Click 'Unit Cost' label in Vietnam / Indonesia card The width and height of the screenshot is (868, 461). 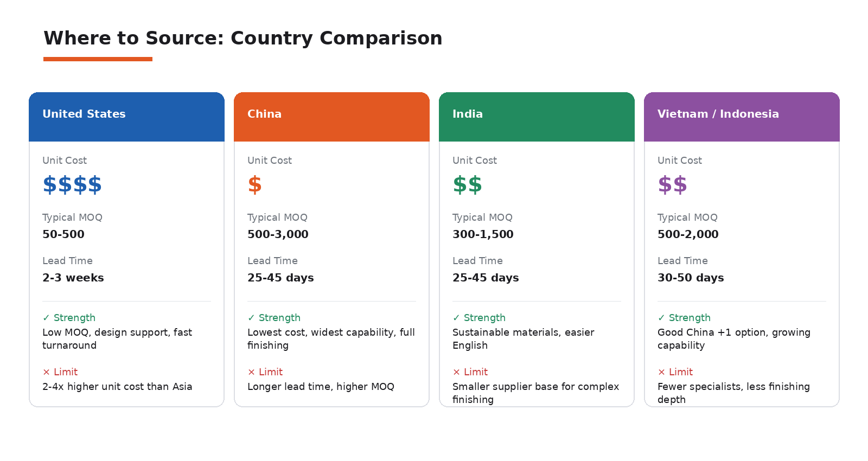(x=680, y=161)
